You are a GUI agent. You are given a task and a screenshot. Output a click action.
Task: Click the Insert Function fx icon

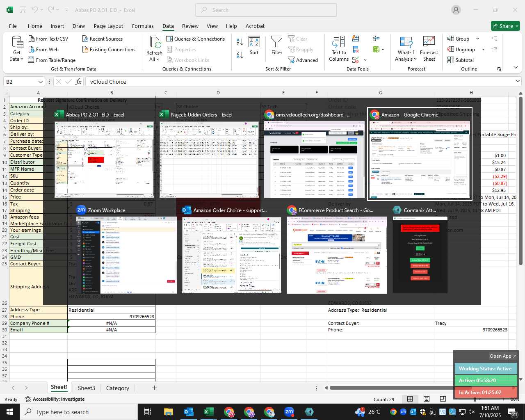pyautogui.click(x=78, y=82)
